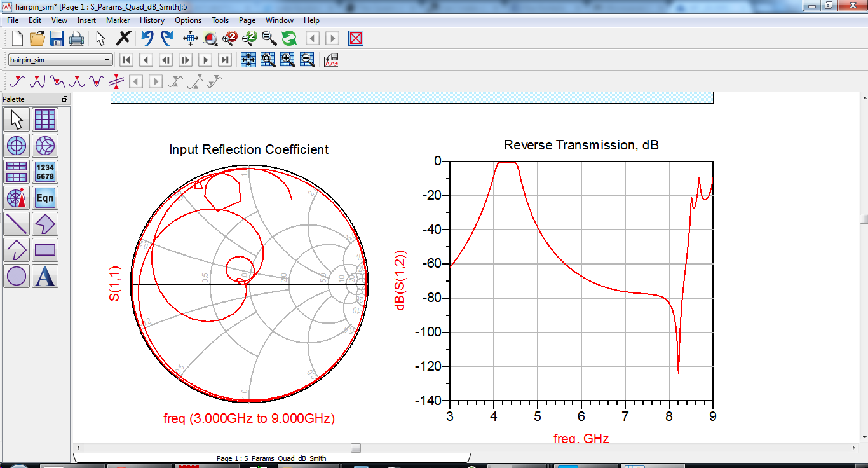Open the View menu
Screen dimensions: 868x468
[59, 20]
